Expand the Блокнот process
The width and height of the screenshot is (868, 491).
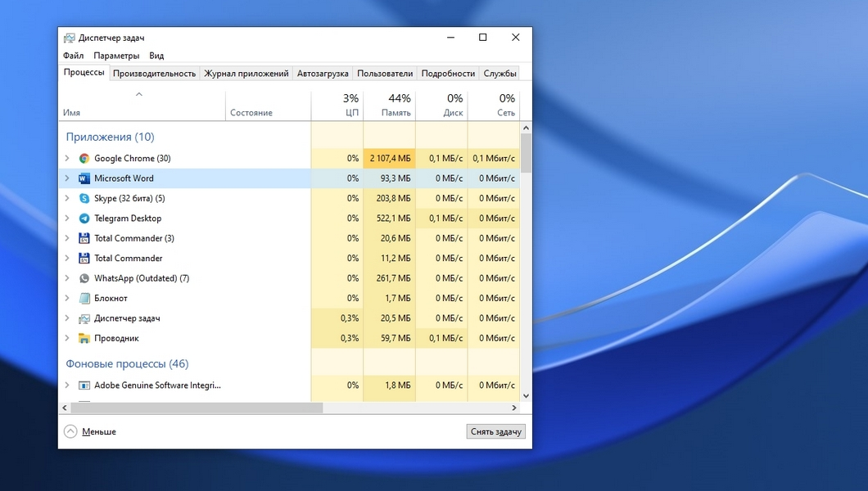pos(67,298)
